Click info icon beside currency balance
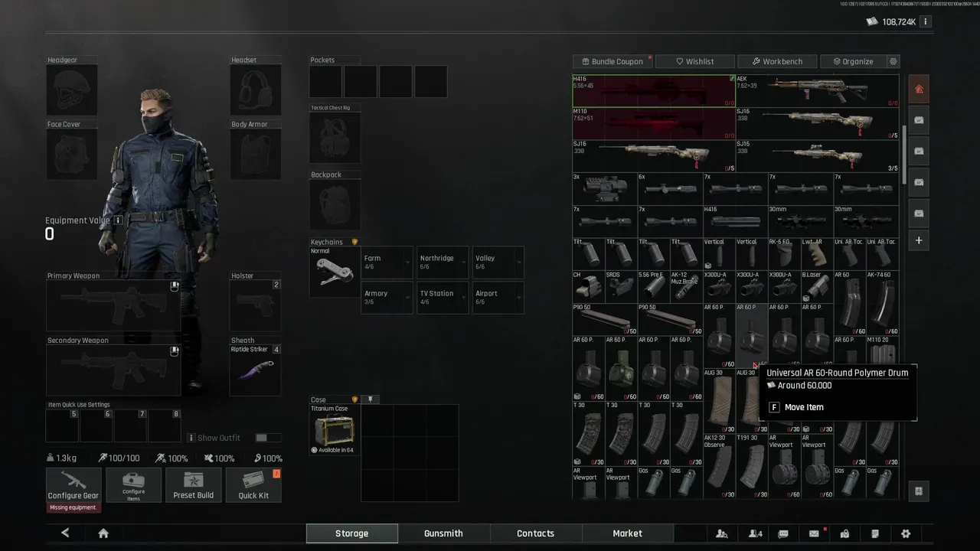 coord(925,21)
